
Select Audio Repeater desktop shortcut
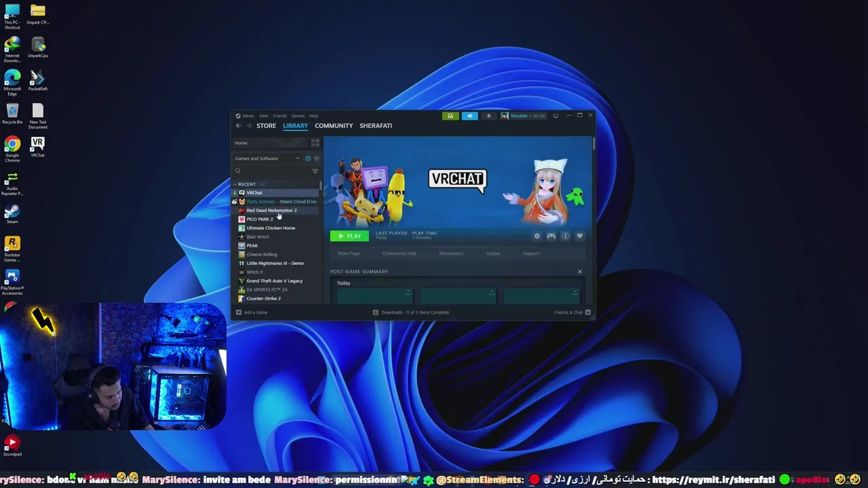[12, 183]
